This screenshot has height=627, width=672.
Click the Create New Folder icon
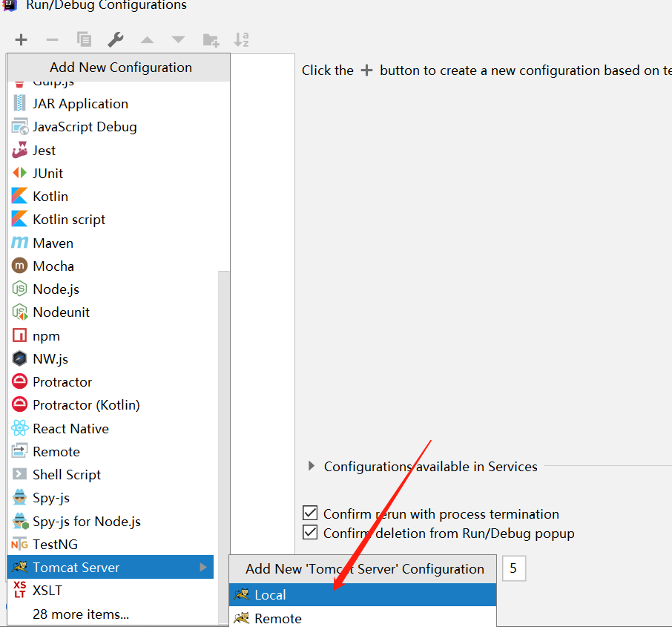click(x=211, y=40)
